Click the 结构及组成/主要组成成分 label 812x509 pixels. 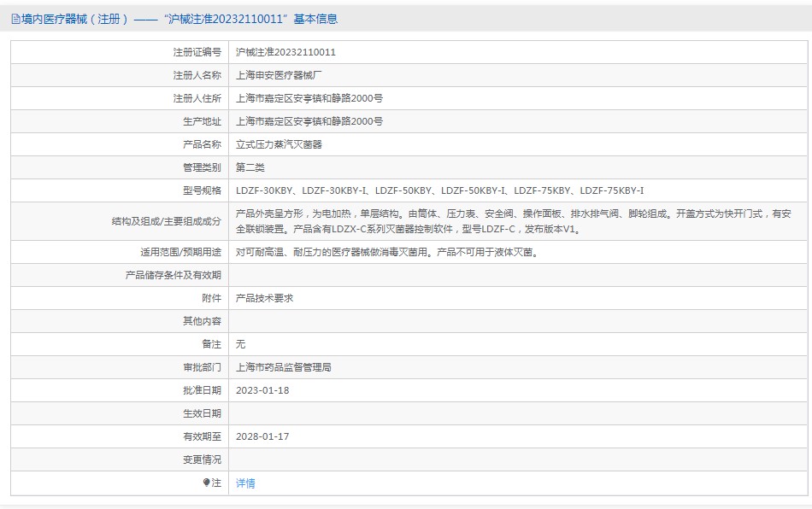(166, 221)
